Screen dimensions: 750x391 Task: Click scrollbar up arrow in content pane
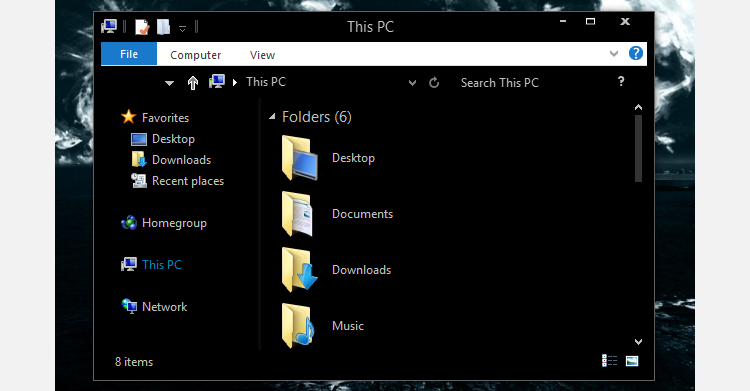[x=638, y=108]
